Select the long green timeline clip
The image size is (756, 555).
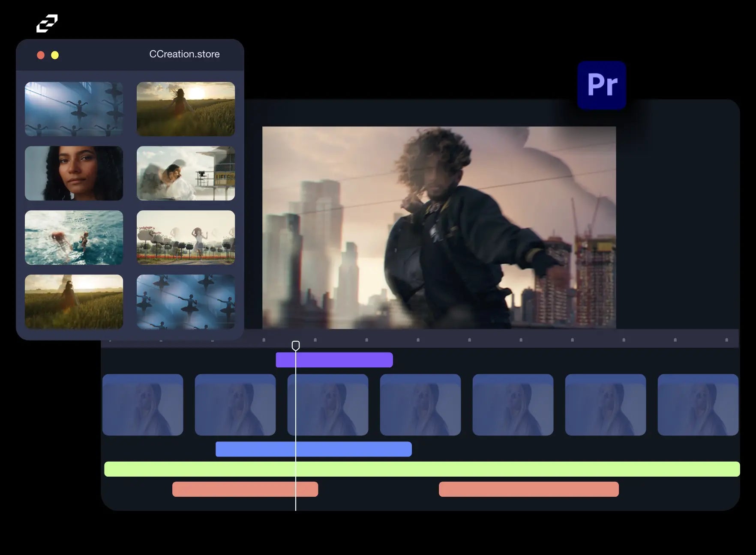(422, 469)
